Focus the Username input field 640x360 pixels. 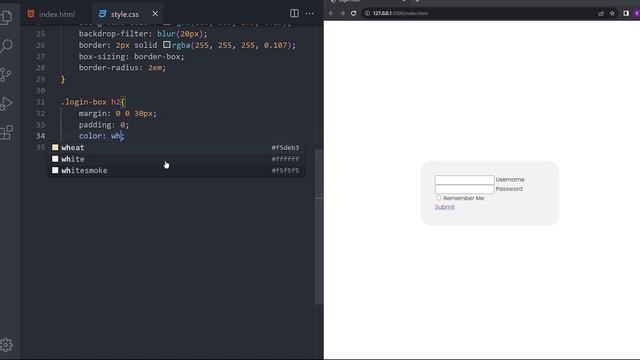point(464,180)
